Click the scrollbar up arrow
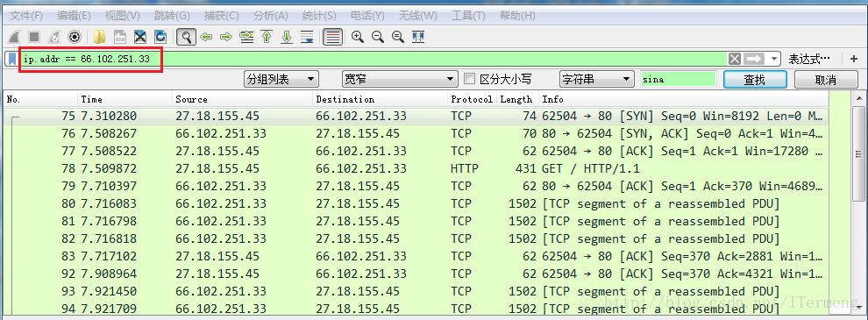 (858, 98)
